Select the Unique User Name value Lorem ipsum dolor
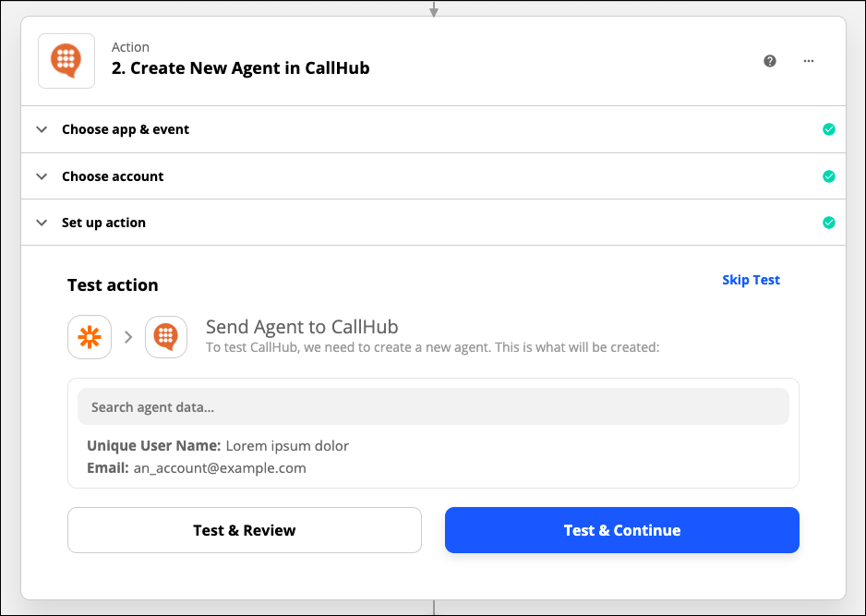Viewport: 866px width, 616px height. click(x=287, y=446)
